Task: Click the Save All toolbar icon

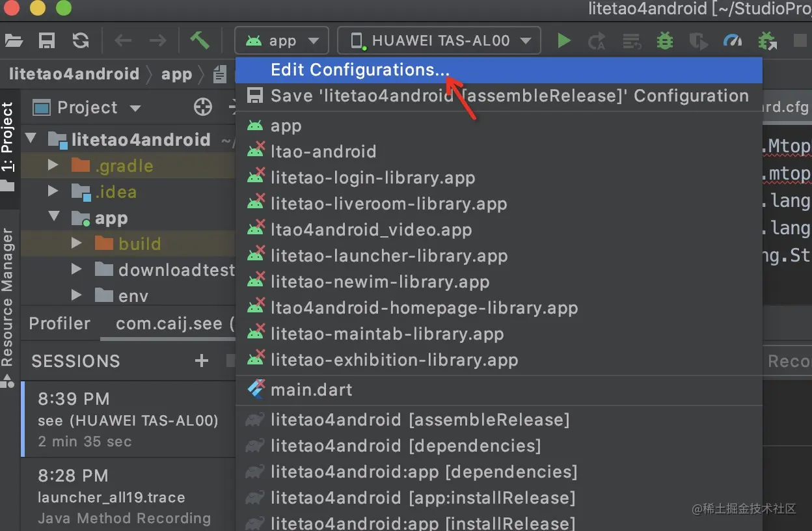Action: pyautogui.click(x=47, y=40)
